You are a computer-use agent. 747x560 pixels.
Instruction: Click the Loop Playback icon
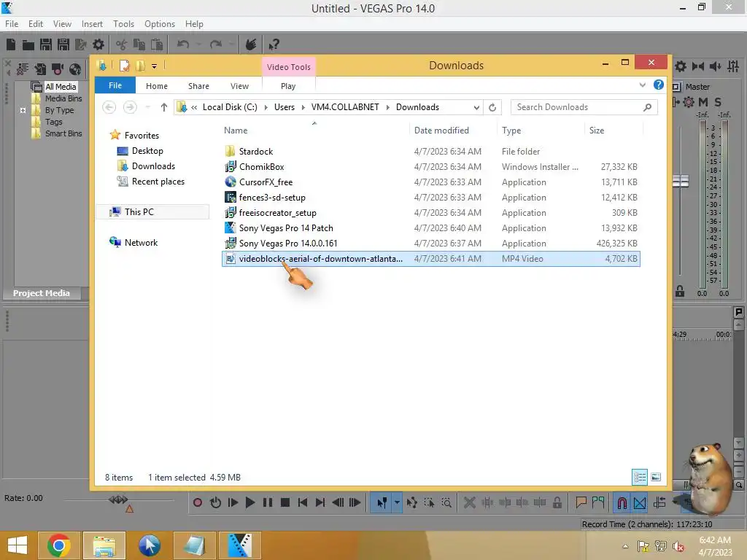pyautogui.click(x=215, y=502)
